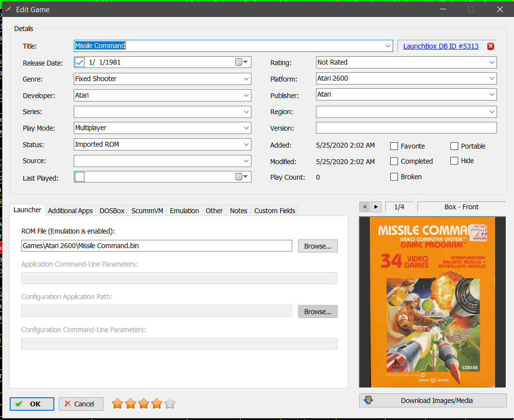Enable the Last Played date checkbox
The image size is (514, 420).
pos(80,177)
